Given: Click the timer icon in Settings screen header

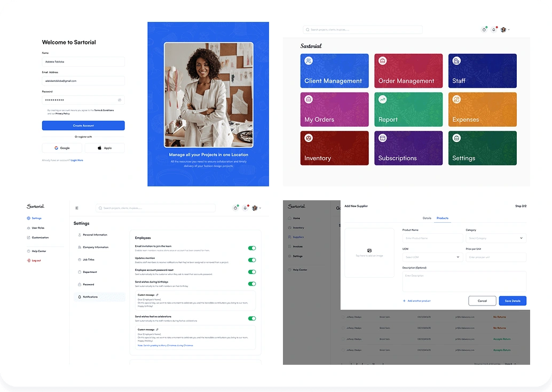Looking at the screenshot, I should pos(235,208).
